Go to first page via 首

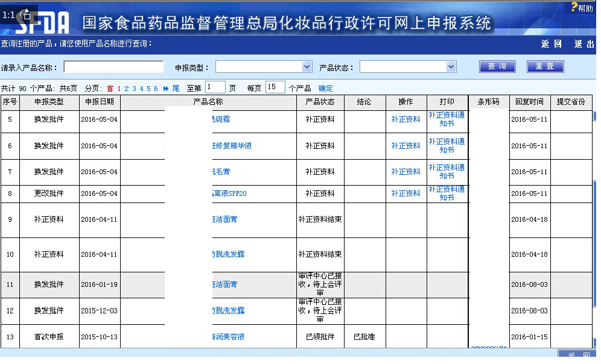[110, 89]
